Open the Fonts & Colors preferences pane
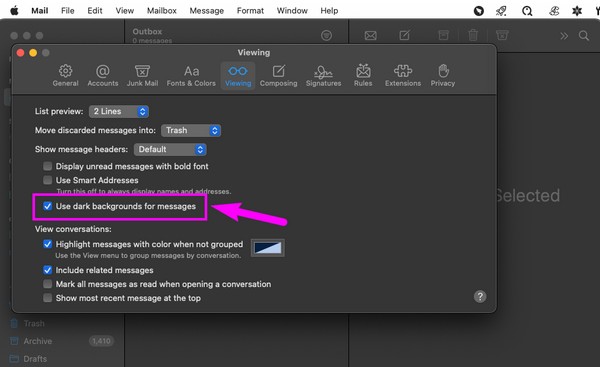 [191, 76]
